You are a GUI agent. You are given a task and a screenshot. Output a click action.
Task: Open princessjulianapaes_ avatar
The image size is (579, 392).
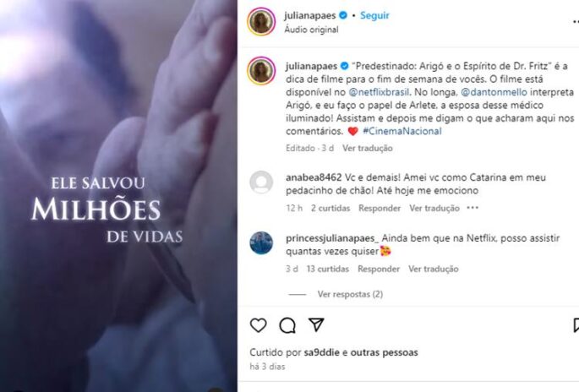coord(261,242)
